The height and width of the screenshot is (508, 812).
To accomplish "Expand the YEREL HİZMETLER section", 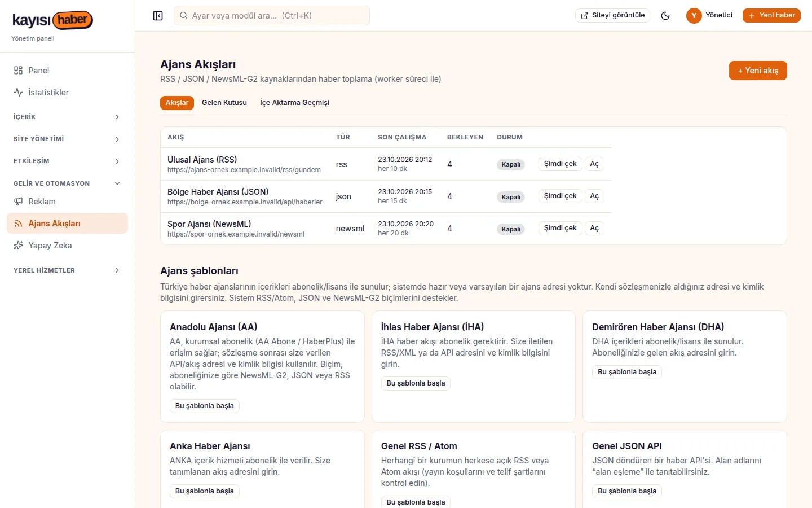I will 68,270.
